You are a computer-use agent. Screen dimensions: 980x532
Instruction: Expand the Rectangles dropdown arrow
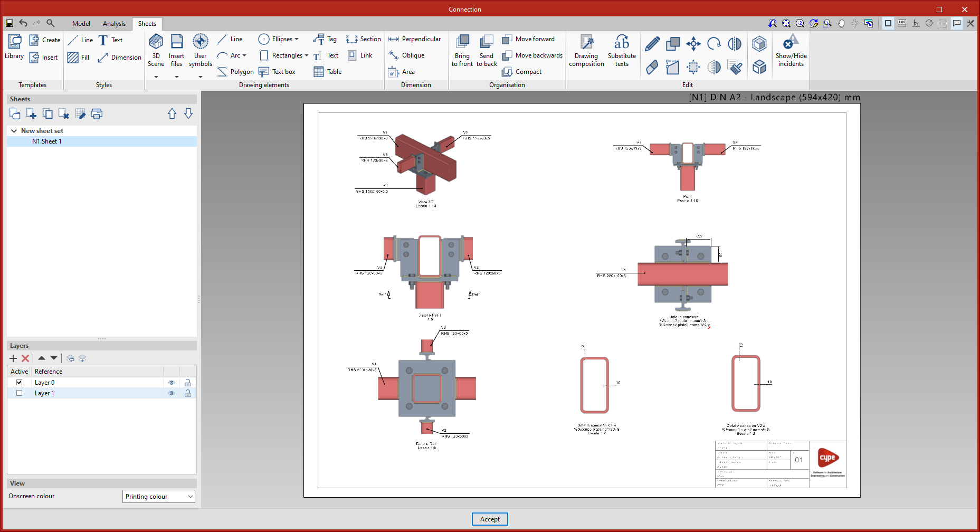(307, 55)
